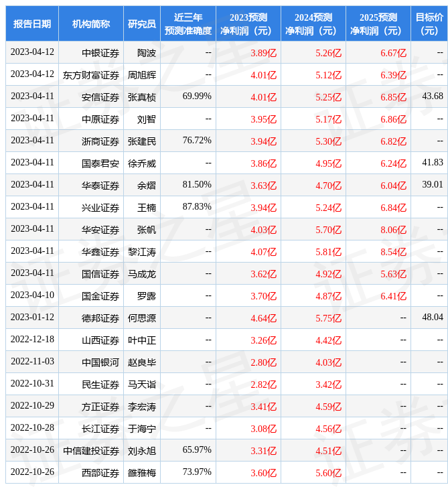Click 2025 forecast value 8.54亿

(x=394, y=252)
